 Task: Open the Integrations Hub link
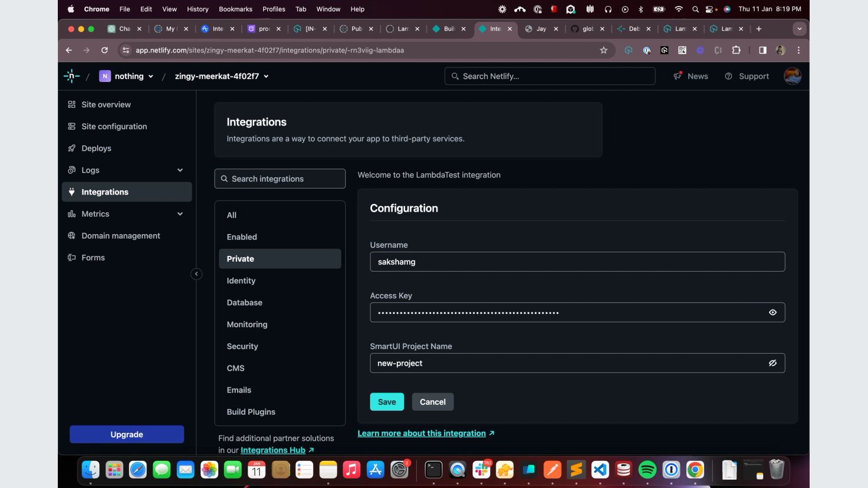277,450
